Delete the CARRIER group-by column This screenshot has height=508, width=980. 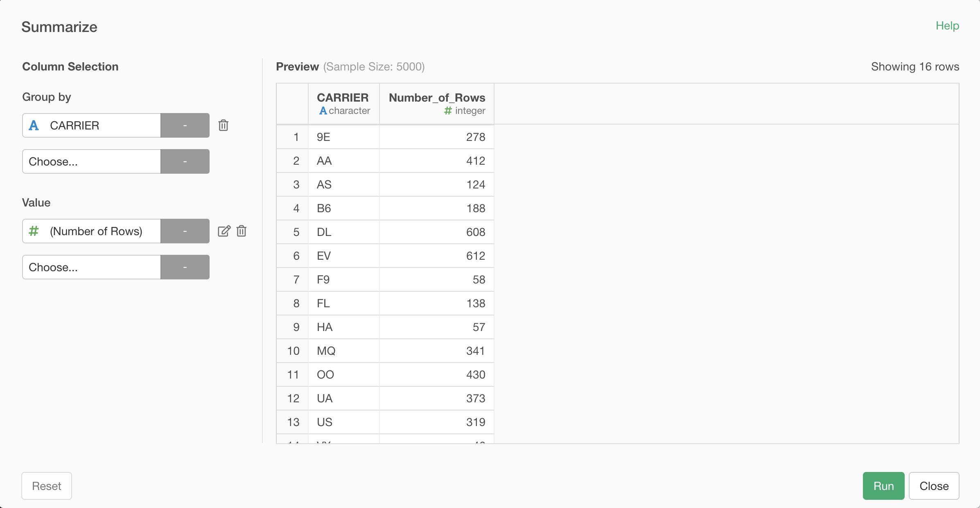click(x=223, y=125)
